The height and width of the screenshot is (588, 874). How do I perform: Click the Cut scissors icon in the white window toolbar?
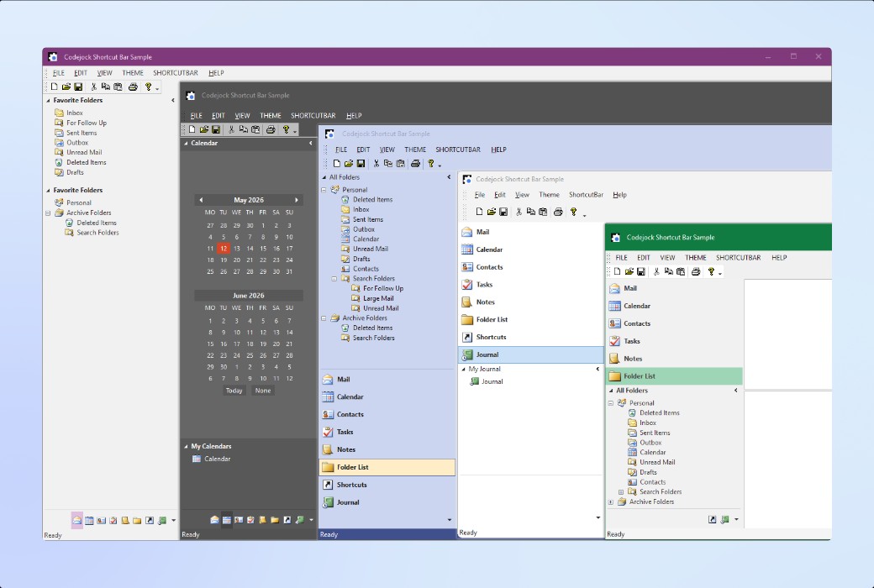pos(519,212)
